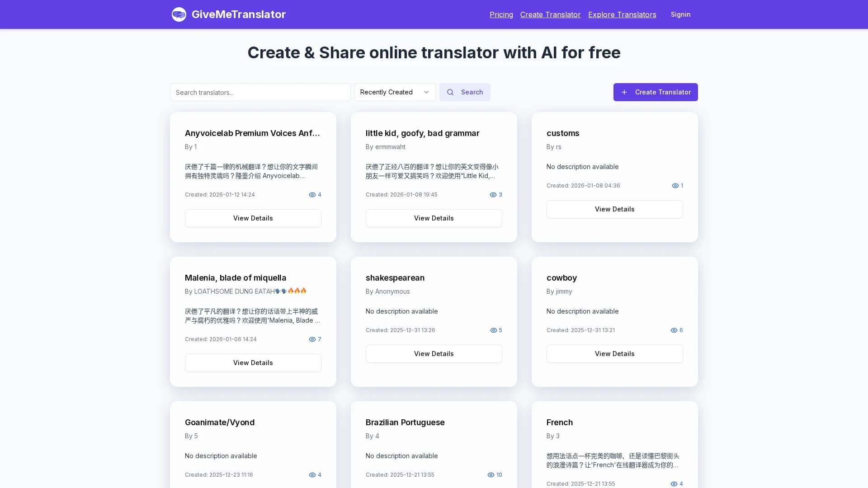Click the purple Create Translator button
The height and width of the screenshot is (488, 868).
656,92
